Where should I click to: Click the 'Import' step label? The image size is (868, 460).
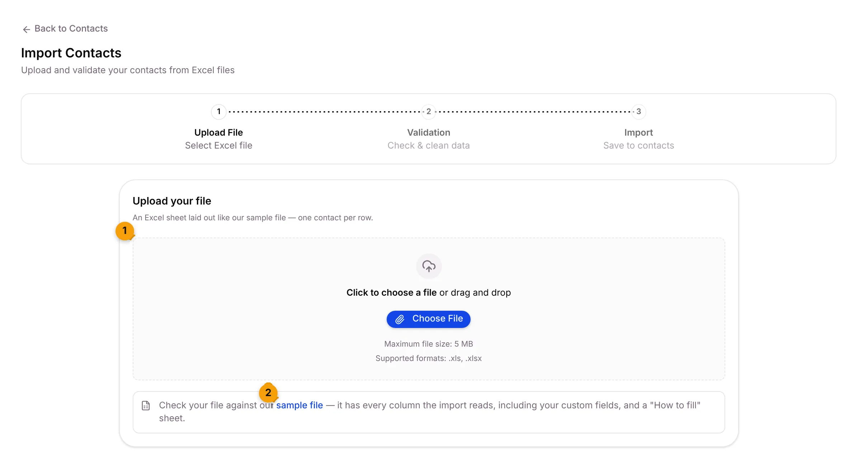[x=638, y=132]
